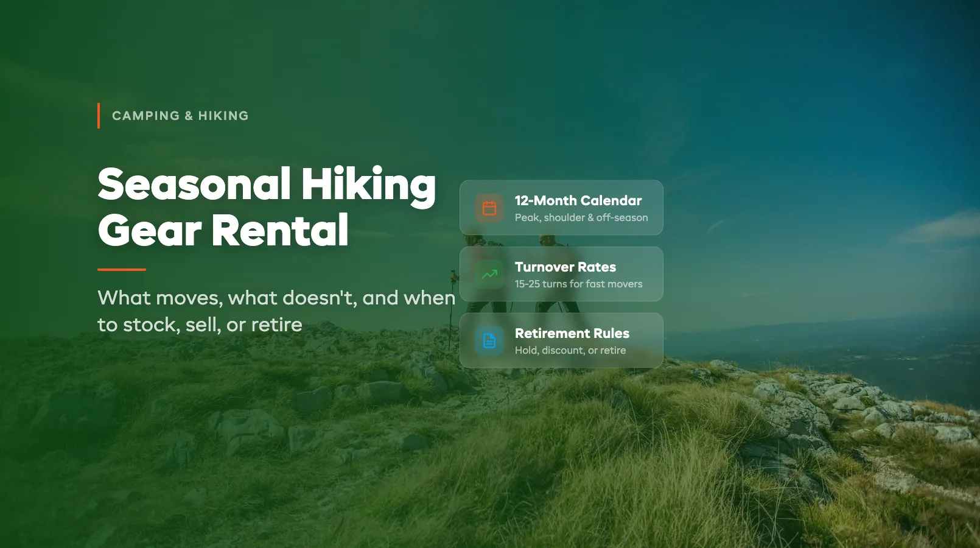Click the 'CAMPING & HIKING' category label
The width and height of the screenshot is (980, 548).
pyautogui.click(x=180, y=116)
